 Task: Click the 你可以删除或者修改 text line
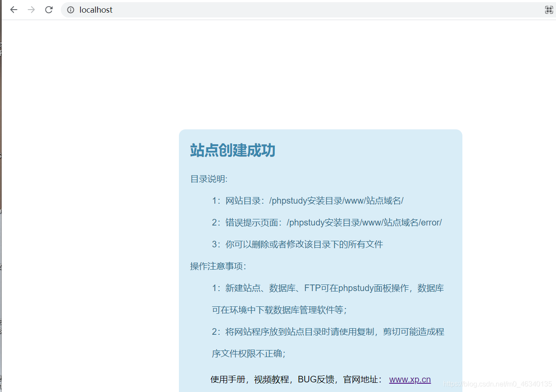pyautogui.click(x=297, y=244)
